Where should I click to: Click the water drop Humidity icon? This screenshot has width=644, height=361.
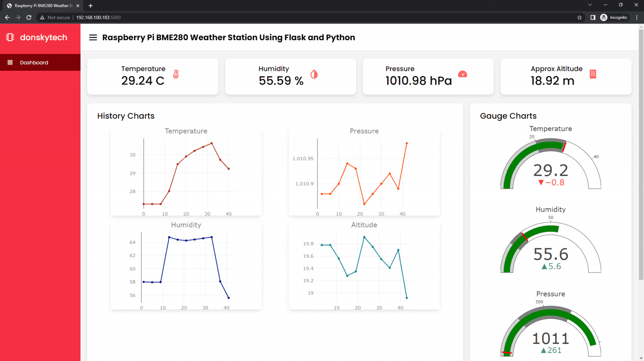[x=314, y=74]
